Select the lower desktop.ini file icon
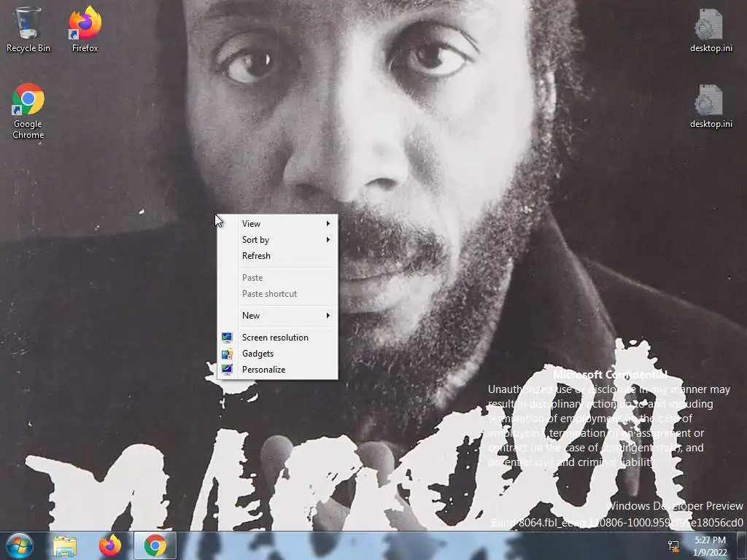747x560 pixels. [711, 106]
